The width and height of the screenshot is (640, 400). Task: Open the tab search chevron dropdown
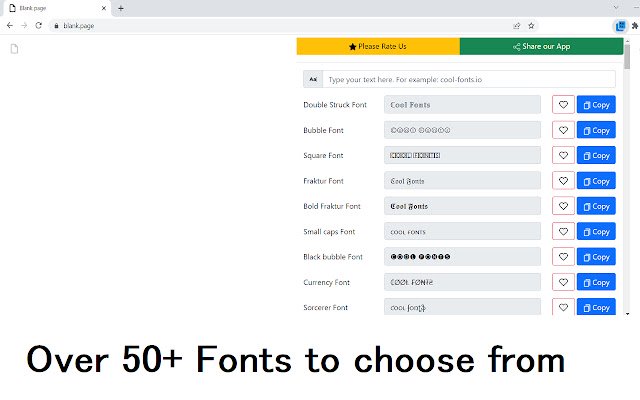tap(616, 8)
